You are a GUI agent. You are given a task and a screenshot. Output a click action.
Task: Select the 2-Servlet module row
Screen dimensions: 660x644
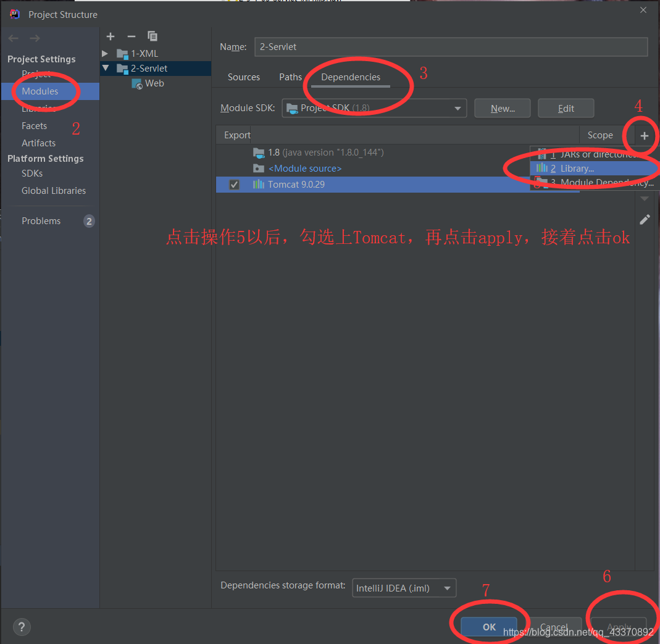point(156,68)
